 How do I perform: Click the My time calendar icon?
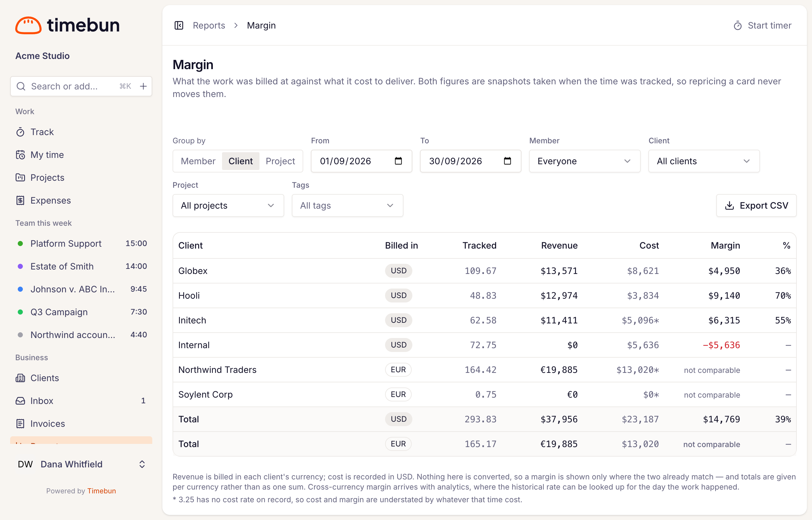click(x=20, y=155)
